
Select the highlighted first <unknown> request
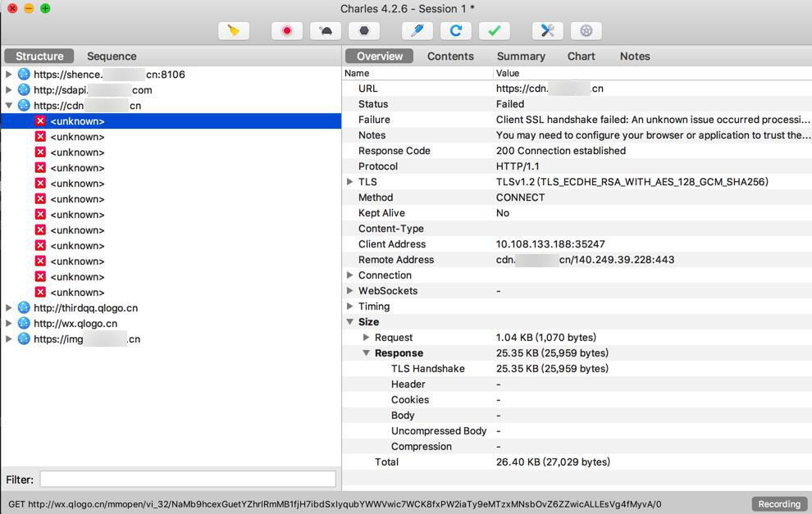171,121
